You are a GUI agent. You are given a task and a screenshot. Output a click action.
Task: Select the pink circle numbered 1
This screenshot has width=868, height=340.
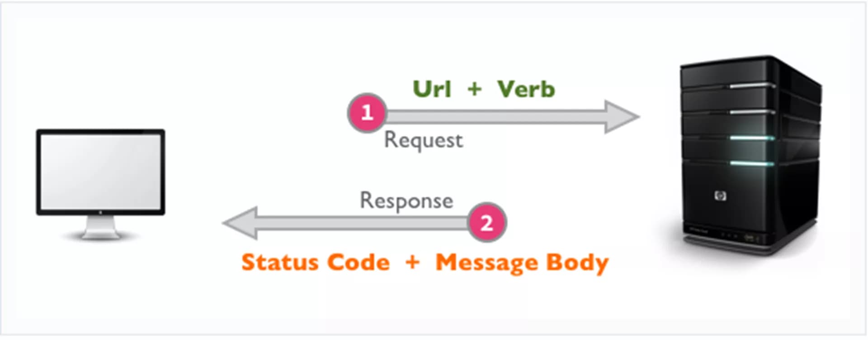[x=367, y=113]
